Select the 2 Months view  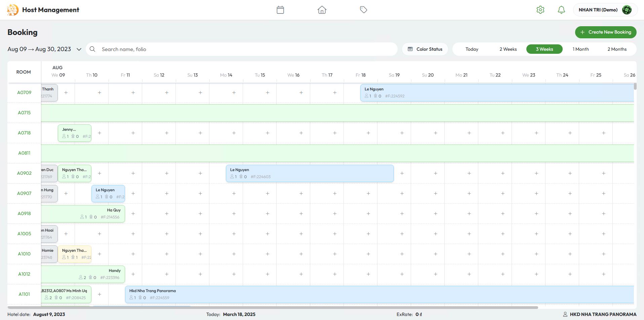pyautogui.click(x=617, y=49)
